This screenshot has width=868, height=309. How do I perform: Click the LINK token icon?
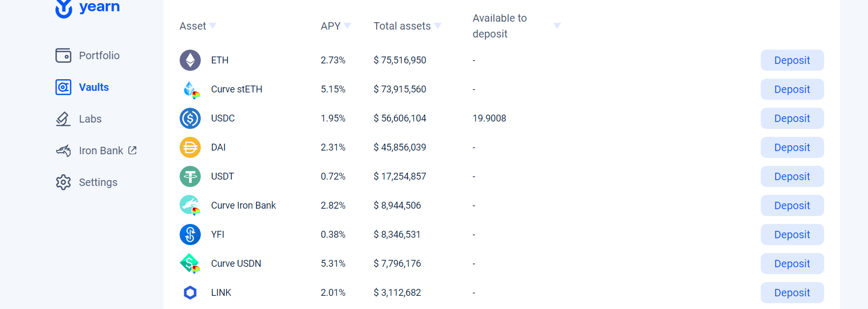pyautogui.click(x=190, y=293)
